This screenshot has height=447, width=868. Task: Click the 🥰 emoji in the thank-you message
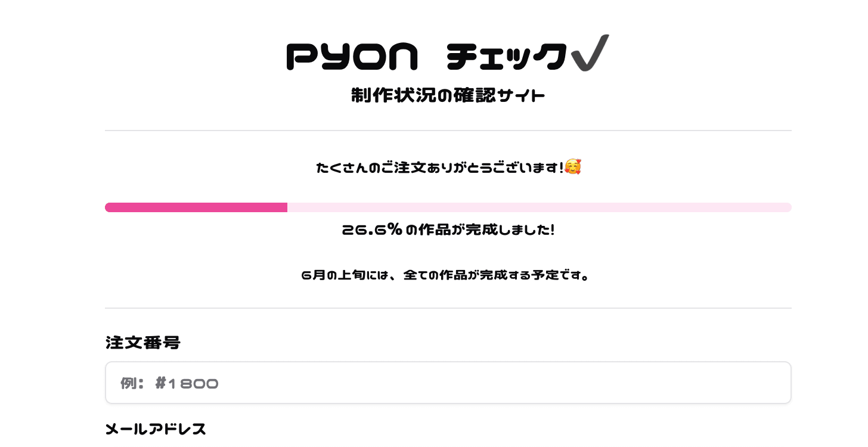point(572,167)
